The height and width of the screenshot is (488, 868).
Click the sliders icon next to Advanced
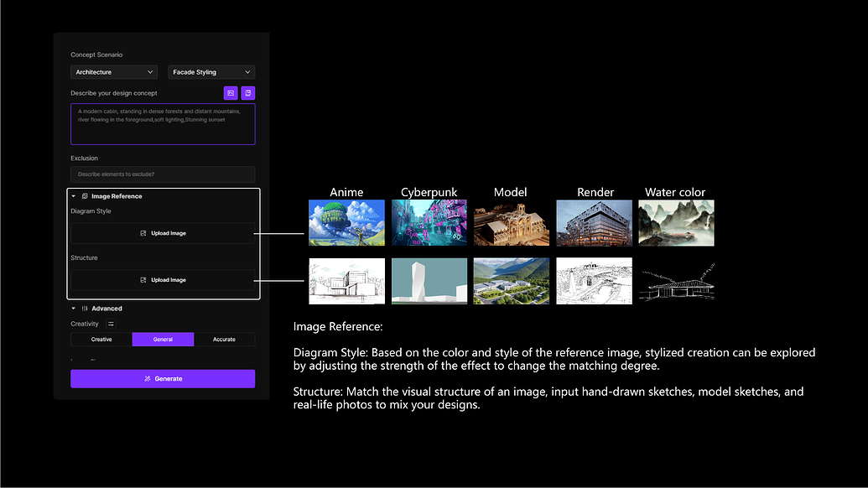pyautogui.click(x=85, y=309)
